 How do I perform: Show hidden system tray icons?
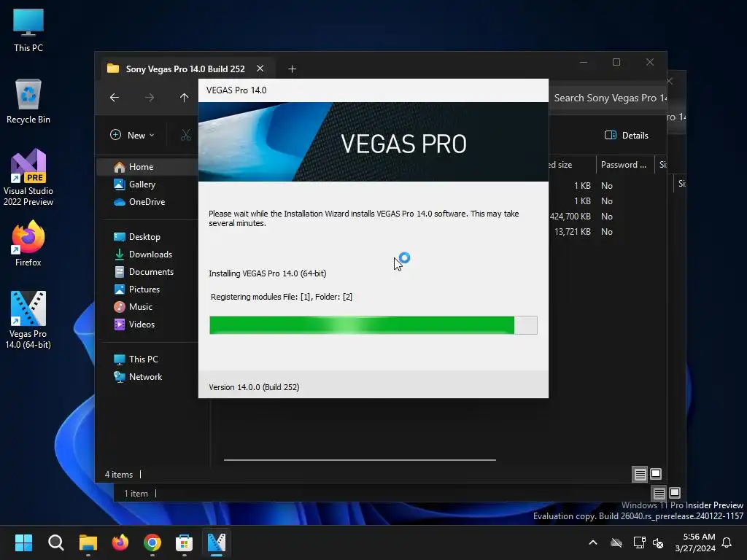593,542
